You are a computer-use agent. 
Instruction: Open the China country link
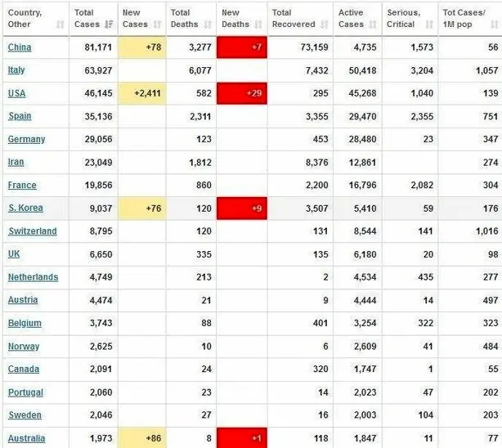click(x=20, y=47)
